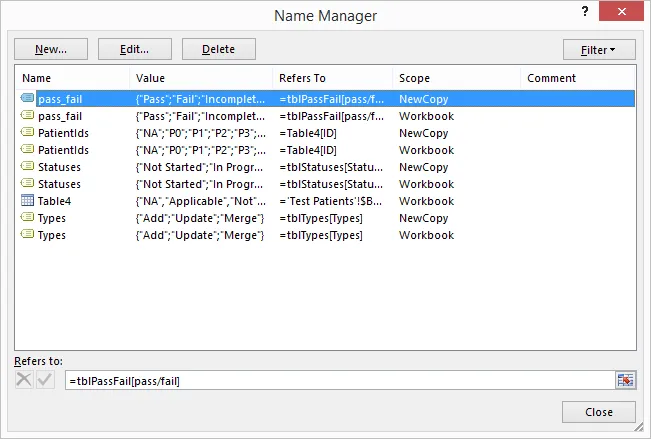This screenshot has height=439, width=651.
Task: Select Types name with NewCopy scope
Action: click(52, 218)
